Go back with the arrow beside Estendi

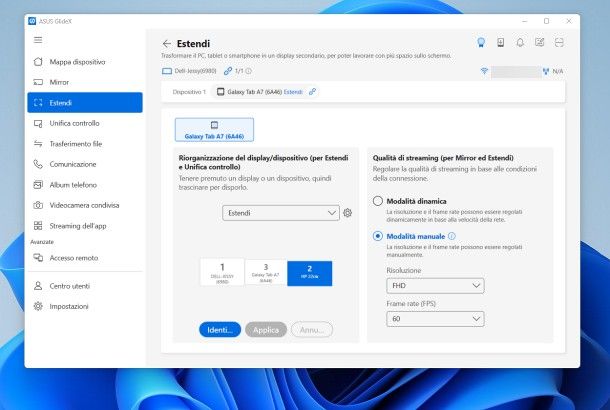pyautogui.click(x=167, y=44)
